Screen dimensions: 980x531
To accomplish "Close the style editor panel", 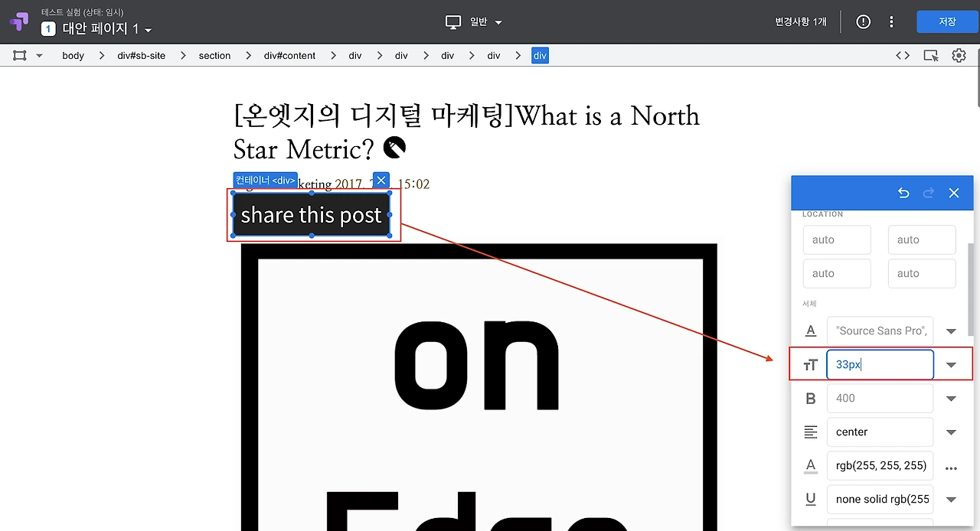I will [x=954, y=193].
